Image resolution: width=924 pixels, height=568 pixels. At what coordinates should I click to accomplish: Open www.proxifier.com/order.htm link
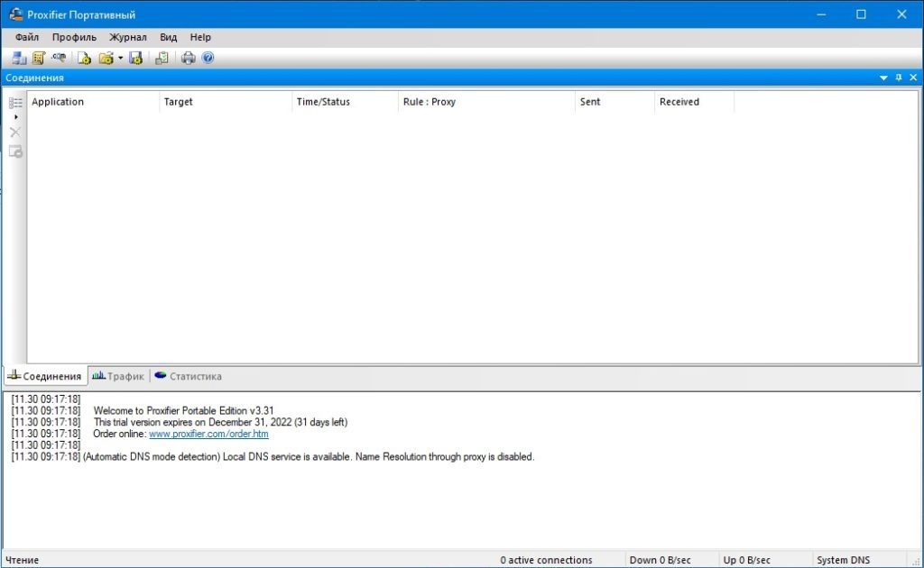tap(208, 434)
